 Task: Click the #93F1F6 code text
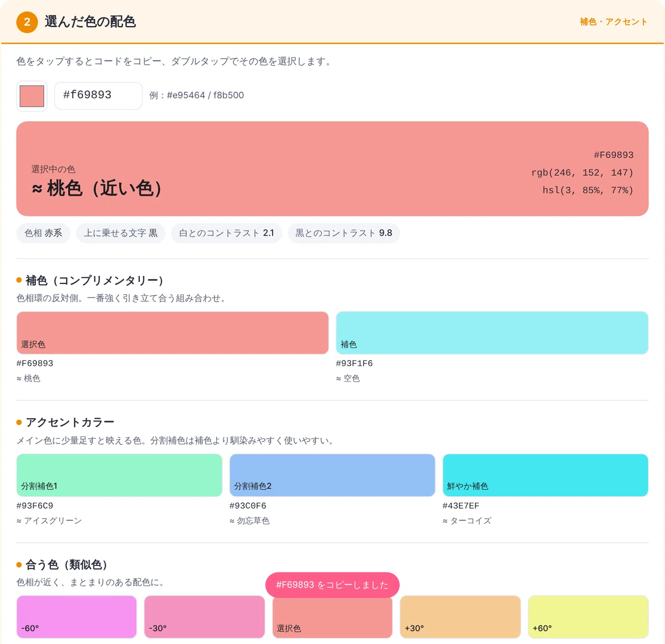pyautogui.click(x=354, y=363)
